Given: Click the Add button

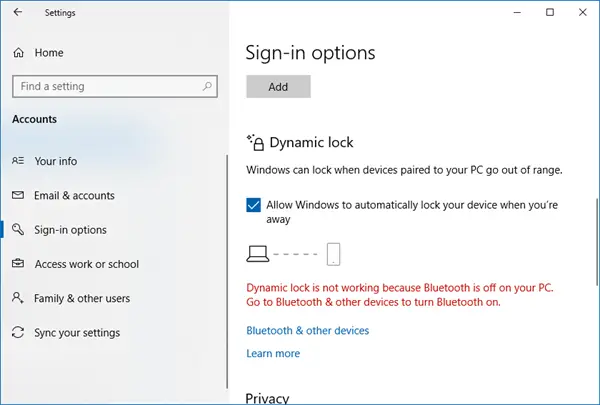Looking at the screenshot, I should click(278, 87).
